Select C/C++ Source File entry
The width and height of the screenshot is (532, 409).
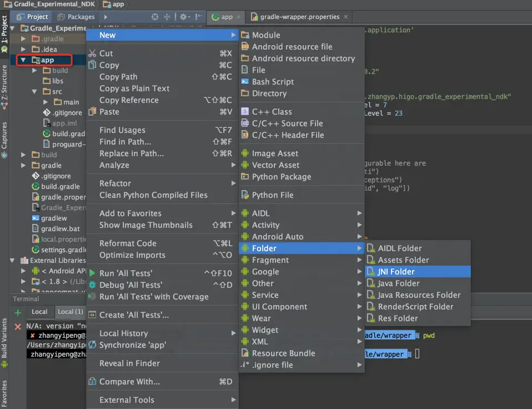302,123
